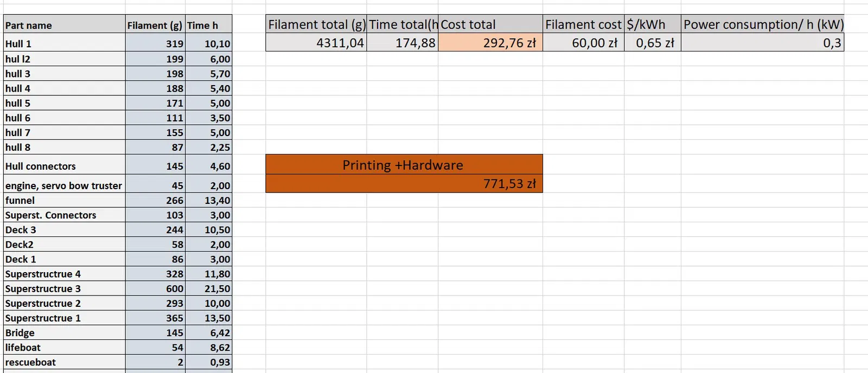Select Superstructure 3 filament value 600
This screenshot has height=373, width=868.
[x=155, y=289]
